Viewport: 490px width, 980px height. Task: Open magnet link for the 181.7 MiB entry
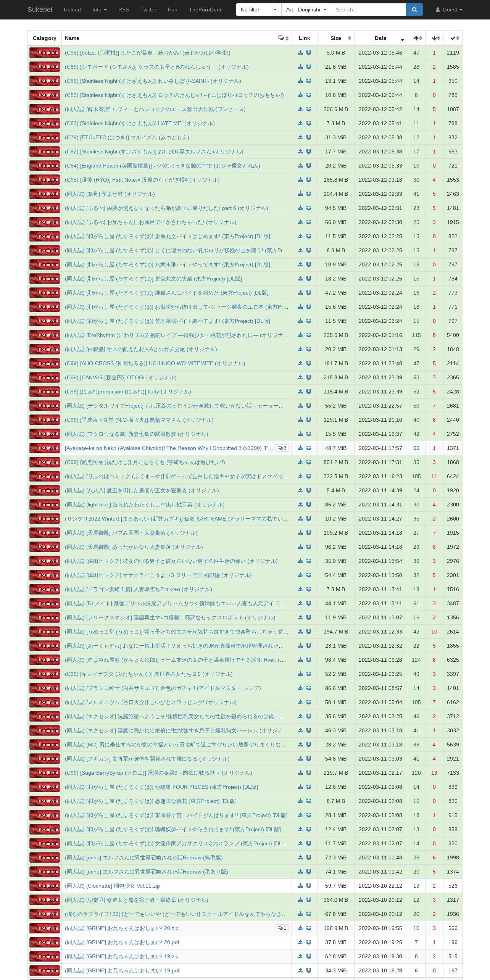tap(309, 363)
